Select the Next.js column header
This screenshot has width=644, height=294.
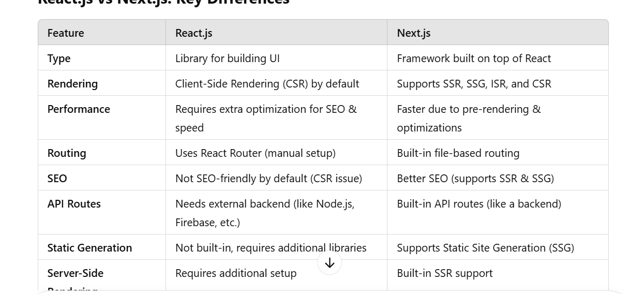click(414, 33)
